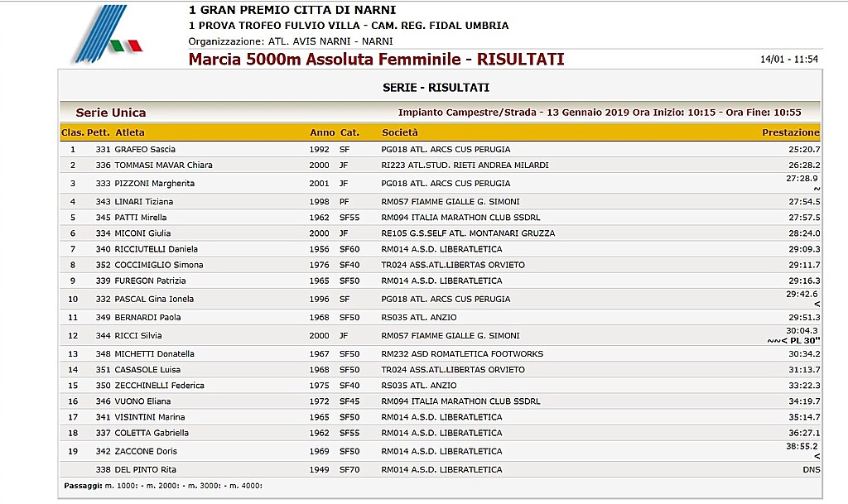Select athlete name 'COCCIMIGLIO Simona'

(x=159, y=265)
